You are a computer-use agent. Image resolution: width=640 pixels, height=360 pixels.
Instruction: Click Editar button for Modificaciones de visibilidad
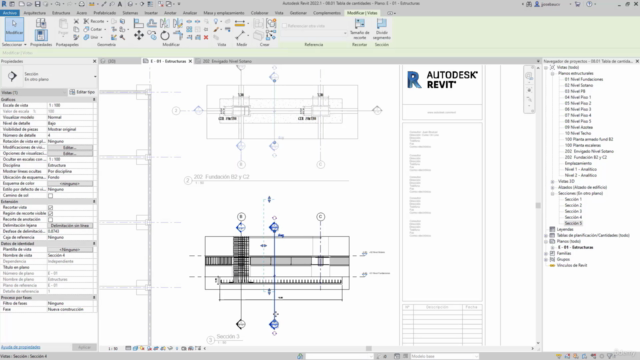[x=70, y=147]
